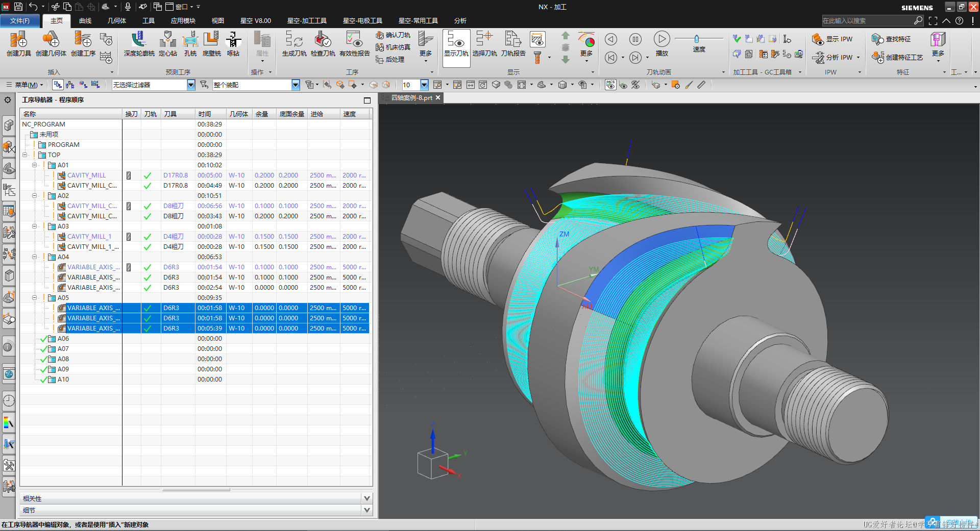This screenshot has width=980, height=531.
Task: Pause the tool path animation
Action: (635, 39)
